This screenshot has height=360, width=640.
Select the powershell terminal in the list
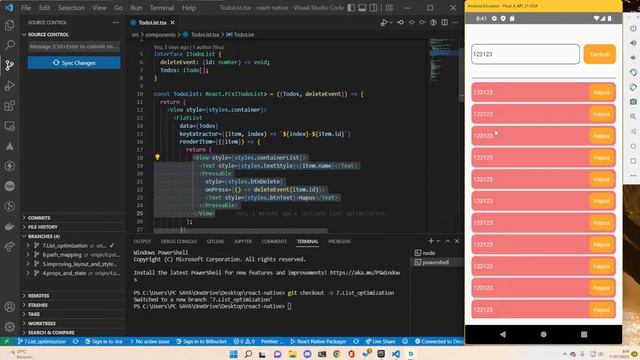point(437,262)
